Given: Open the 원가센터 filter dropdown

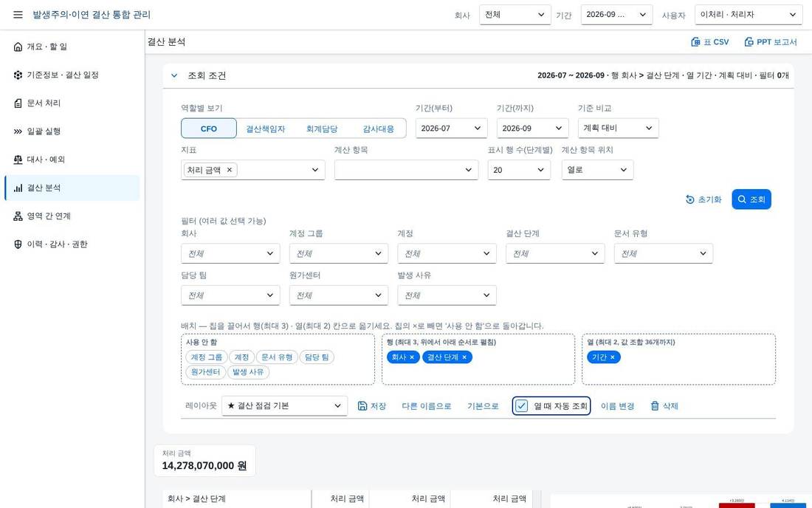Looking at the screenshot, I should tap(339, 295).
